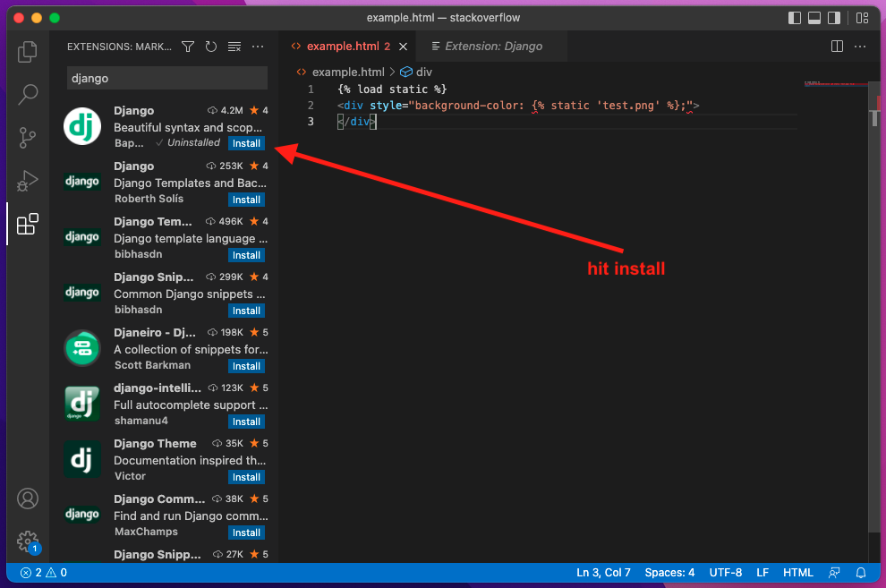
Task: Click the 'Documentation inspired th...' description
Action: (x=190, y=460)
